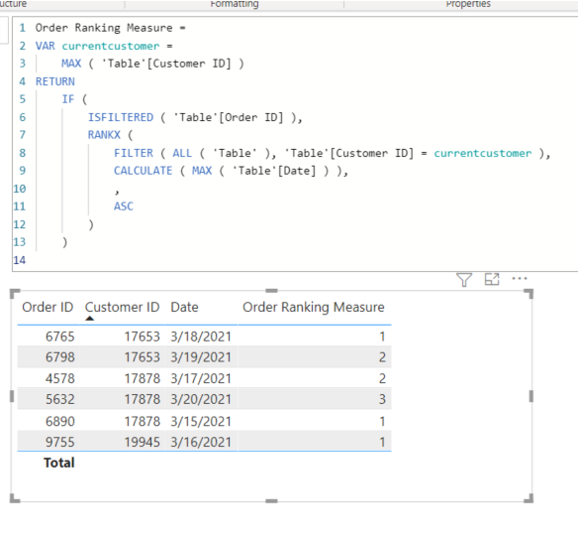This screenshot has width=578, height=551.
Task: Sort by the Customer ID column header
Action: click(122, 307)
